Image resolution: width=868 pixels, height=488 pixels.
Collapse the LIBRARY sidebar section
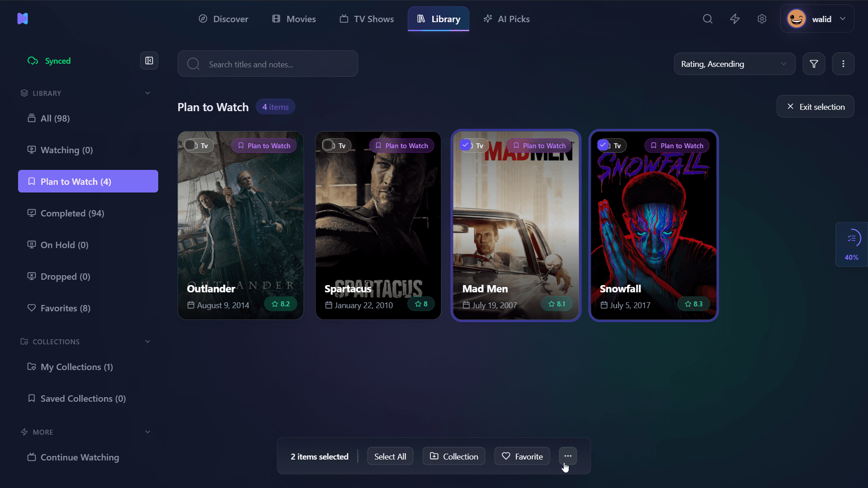click(147, 93)
